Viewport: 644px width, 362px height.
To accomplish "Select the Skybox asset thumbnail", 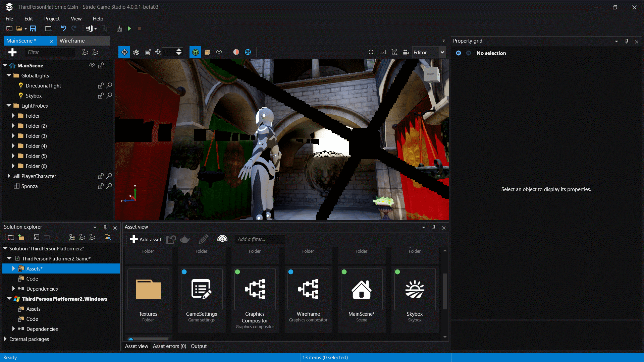I will click(x=415, y=289).
